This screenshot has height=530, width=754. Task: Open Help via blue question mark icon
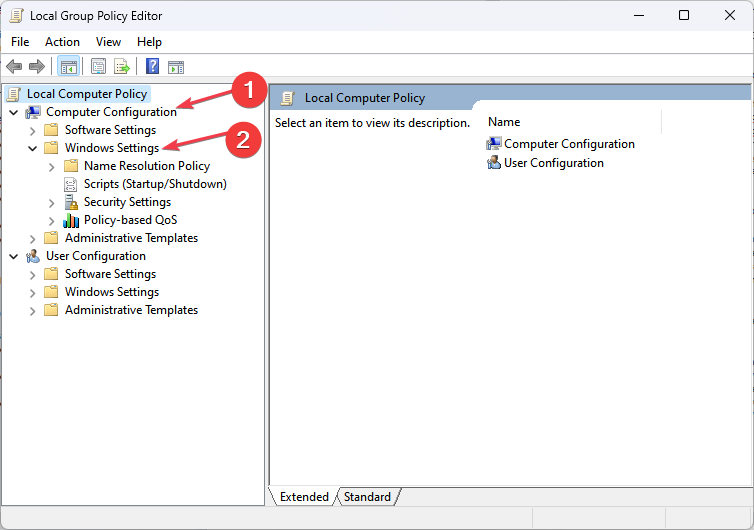pyautogui.click(x=152, y=66)
